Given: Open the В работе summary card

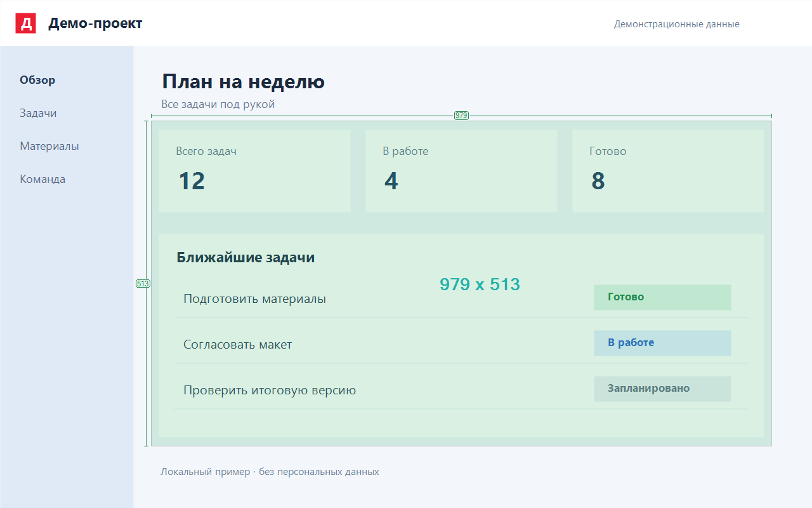Looking at the screenshot, I should [x=461, y=171].
